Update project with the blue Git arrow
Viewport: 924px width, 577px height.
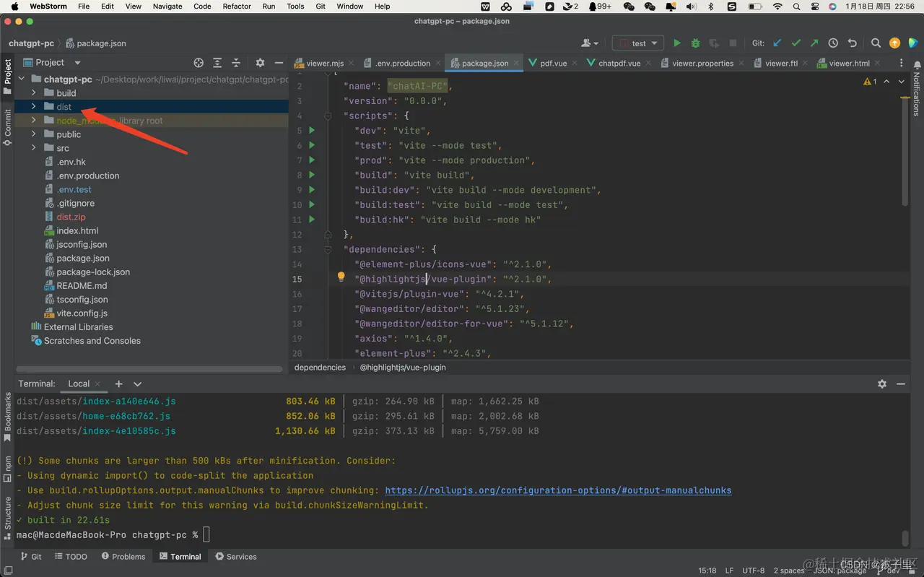tap(777, 43)
